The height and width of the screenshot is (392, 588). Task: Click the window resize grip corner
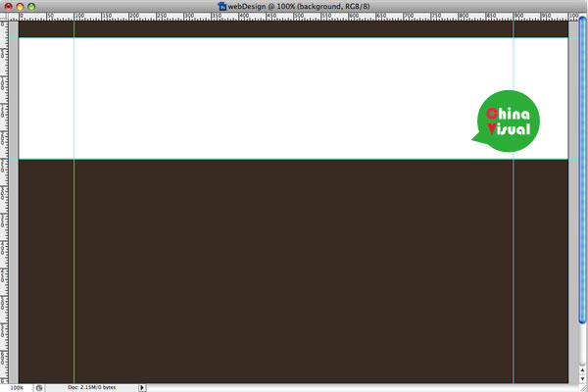click(582, 387)
